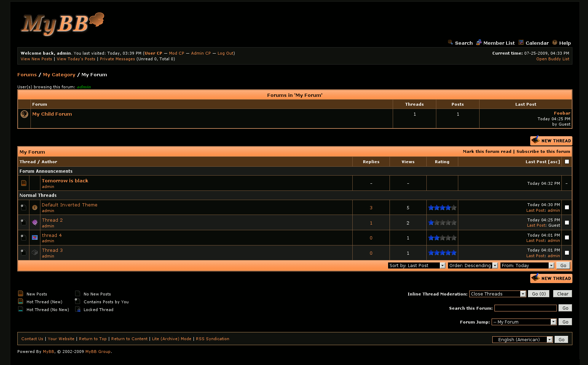
Task: Click the MyBB logo
Action: tap(62, 24)
